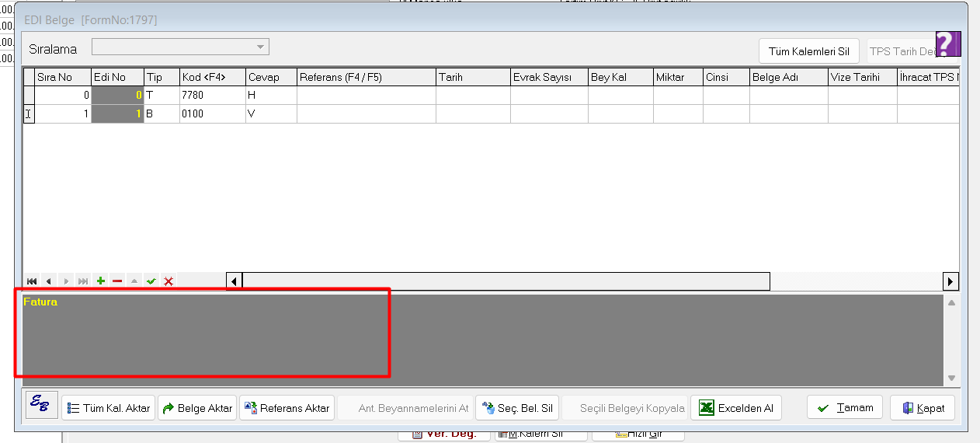Click Belge Aktar button
Image resolution: width=980 pixels, height=443 pixels.
point(196,408)
